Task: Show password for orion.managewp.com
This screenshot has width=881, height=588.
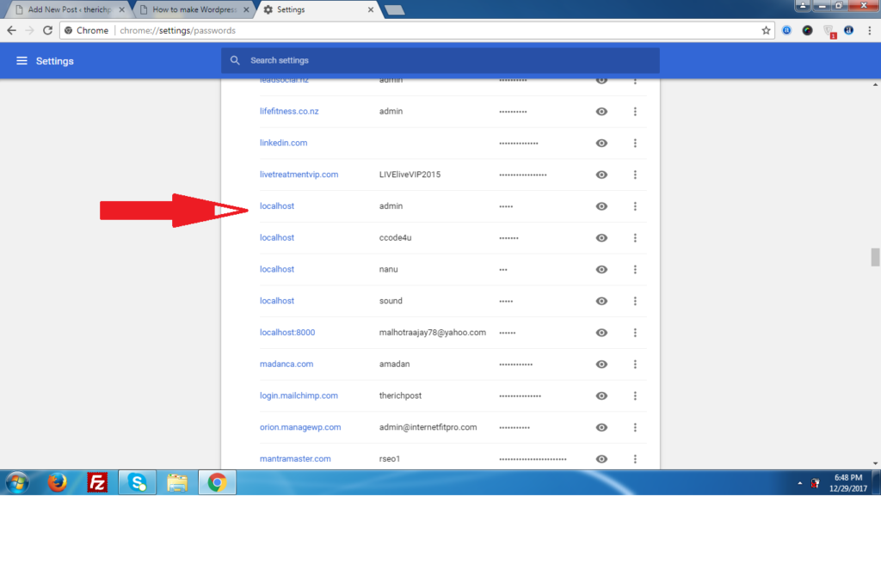Action: (x=601, y=427)
